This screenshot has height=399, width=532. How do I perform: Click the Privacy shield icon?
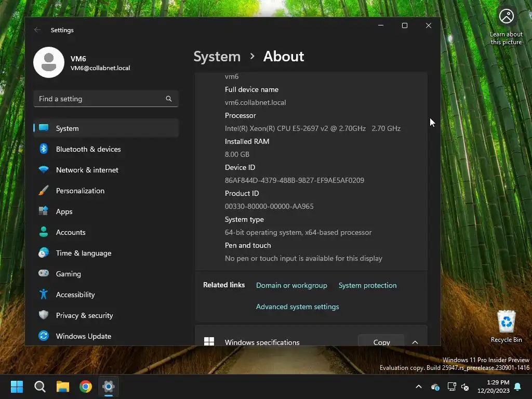(x=44, y=315)
